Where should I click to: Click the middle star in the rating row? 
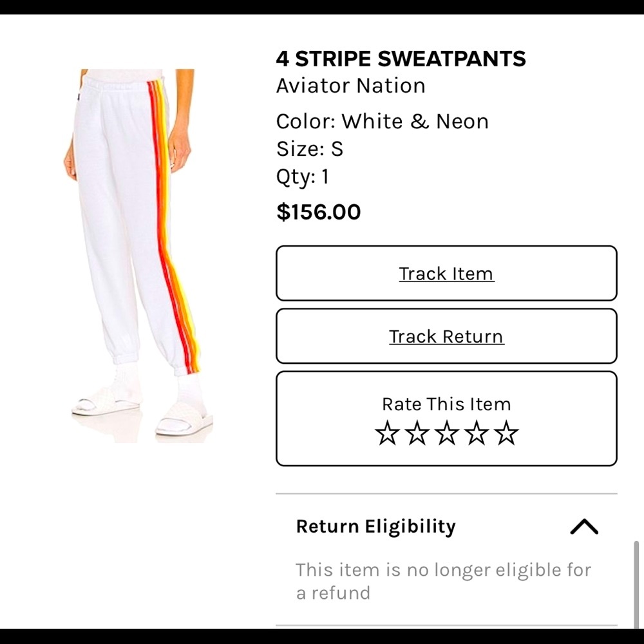447,433
